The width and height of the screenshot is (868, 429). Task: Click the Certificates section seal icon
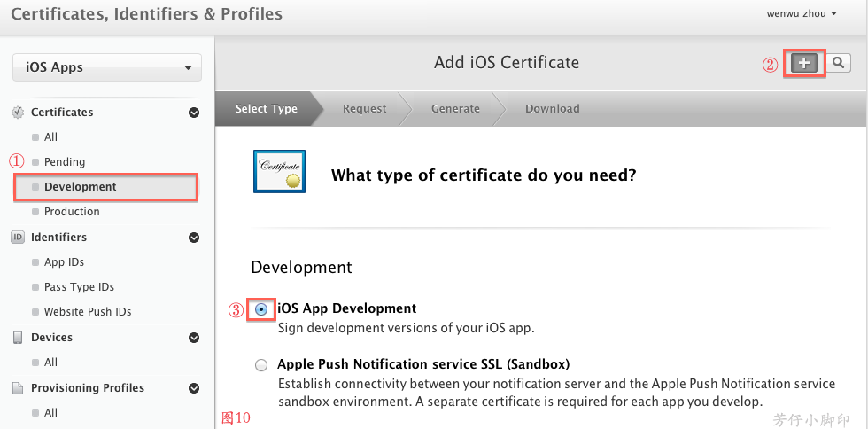[x=18, y=112]
